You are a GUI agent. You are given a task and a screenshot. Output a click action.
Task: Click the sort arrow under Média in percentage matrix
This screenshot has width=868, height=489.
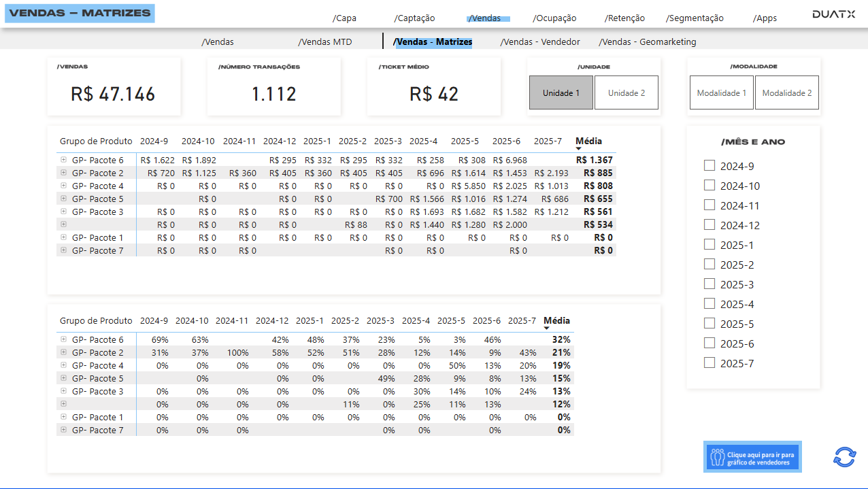[548, 329]
